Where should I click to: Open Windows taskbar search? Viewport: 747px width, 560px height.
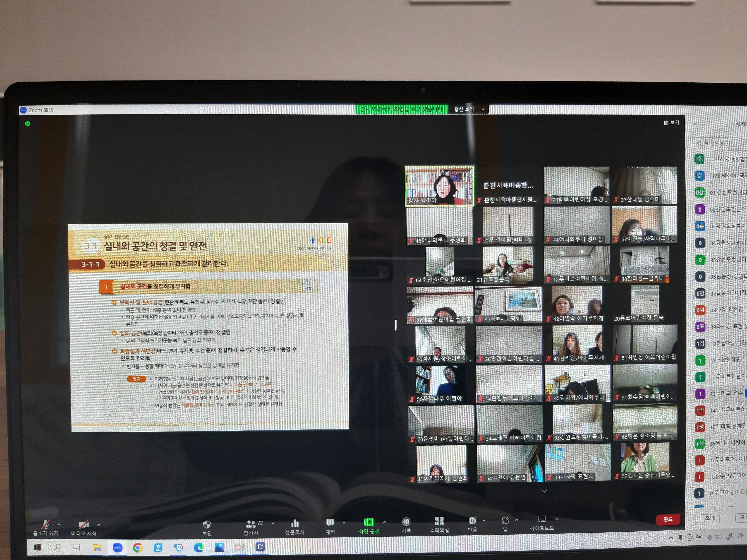coord(57,547)
